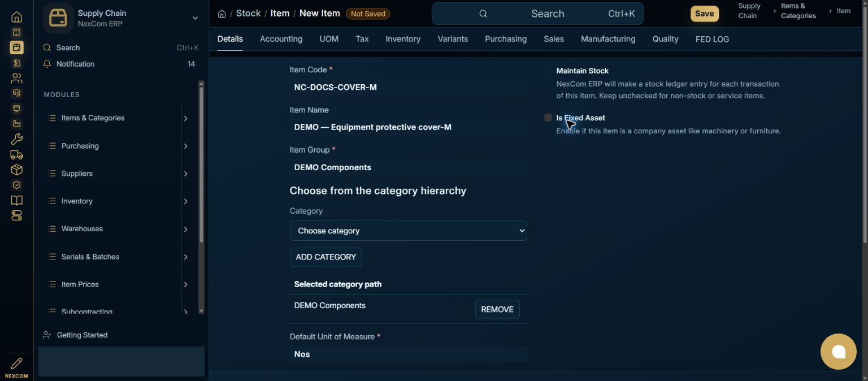
Task: Click list icon beside Item Prices
Action: point(52,284)
